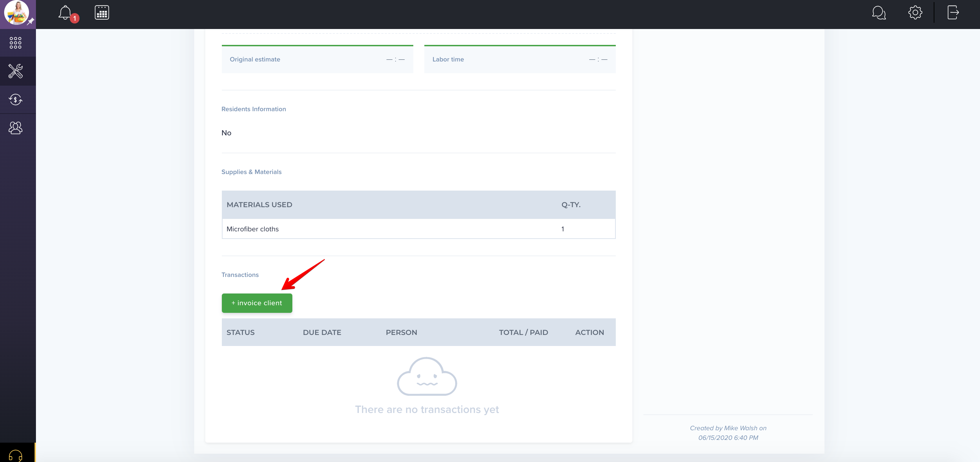Click the pin icon beside avatar

(31, 22)
